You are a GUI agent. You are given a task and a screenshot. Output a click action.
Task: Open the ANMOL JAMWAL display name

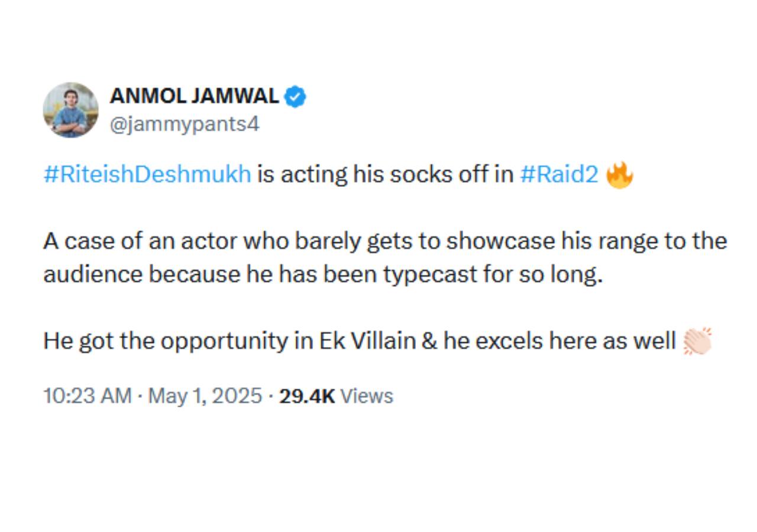coord(194,96)
